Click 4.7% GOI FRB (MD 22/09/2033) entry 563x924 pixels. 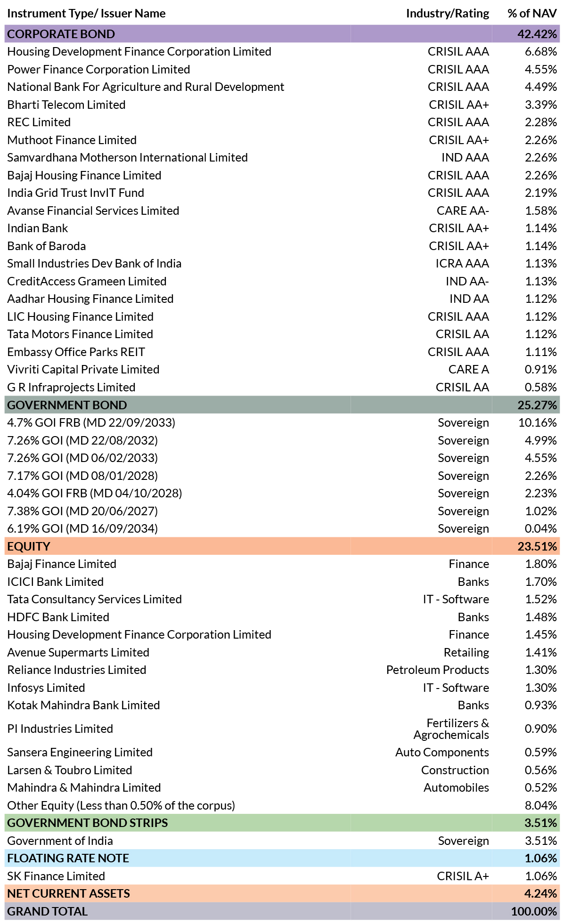click(x=91, y=422)
